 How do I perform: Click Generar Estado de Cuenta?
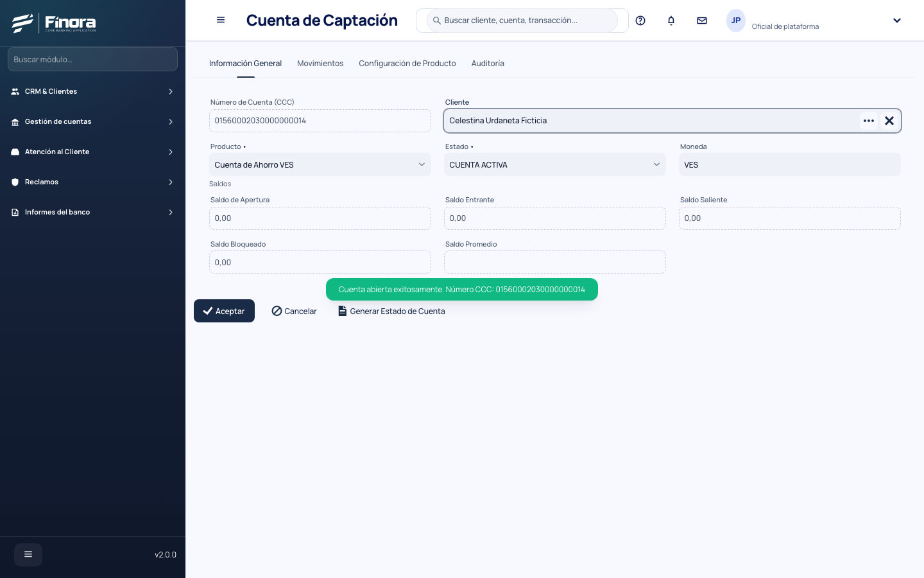pyautogui.click(x=391, y=311)
